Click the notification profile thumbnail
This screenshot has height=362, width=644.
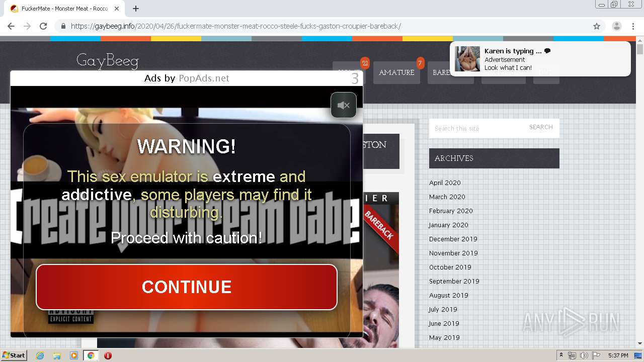(467, 59)
